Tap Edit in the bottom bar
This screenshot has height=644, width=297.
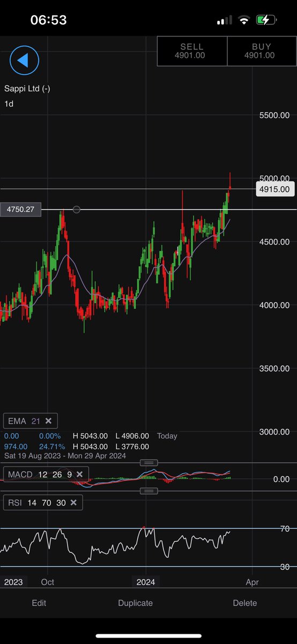pos(39,603)
